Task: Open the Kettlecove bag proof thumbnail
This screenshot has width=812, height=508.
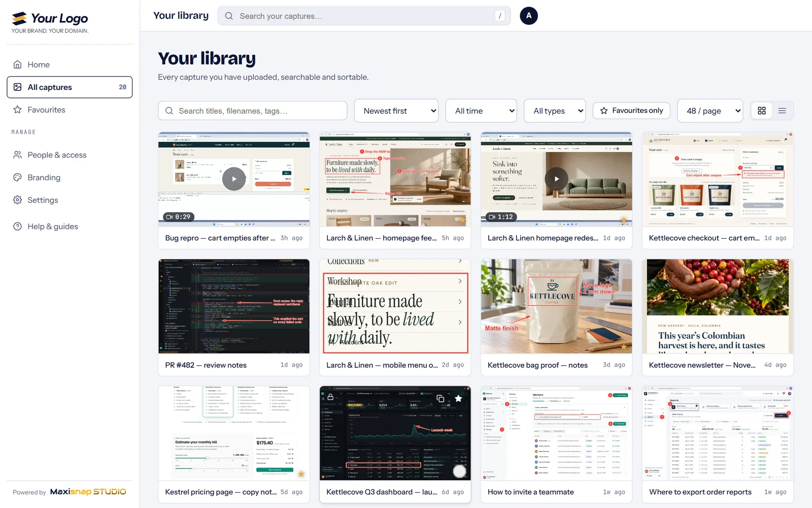Action: 557,306
